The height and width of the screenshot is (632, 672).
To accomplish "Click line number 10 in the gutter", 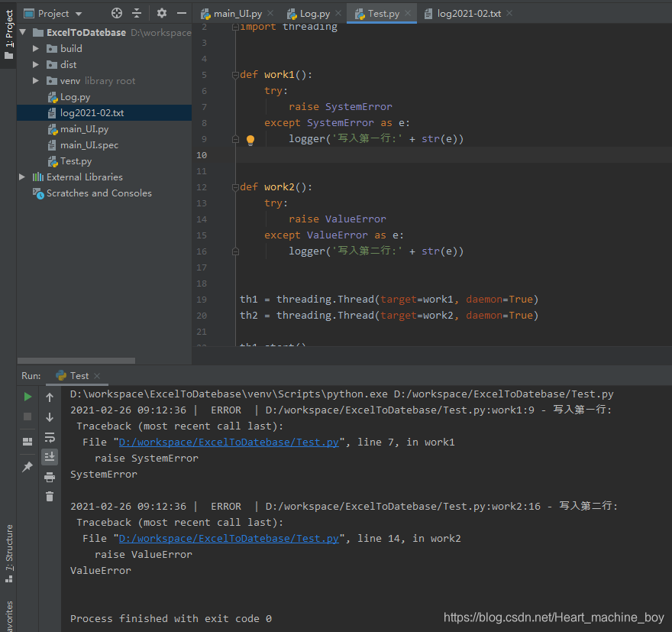I will tap(202, 155).
